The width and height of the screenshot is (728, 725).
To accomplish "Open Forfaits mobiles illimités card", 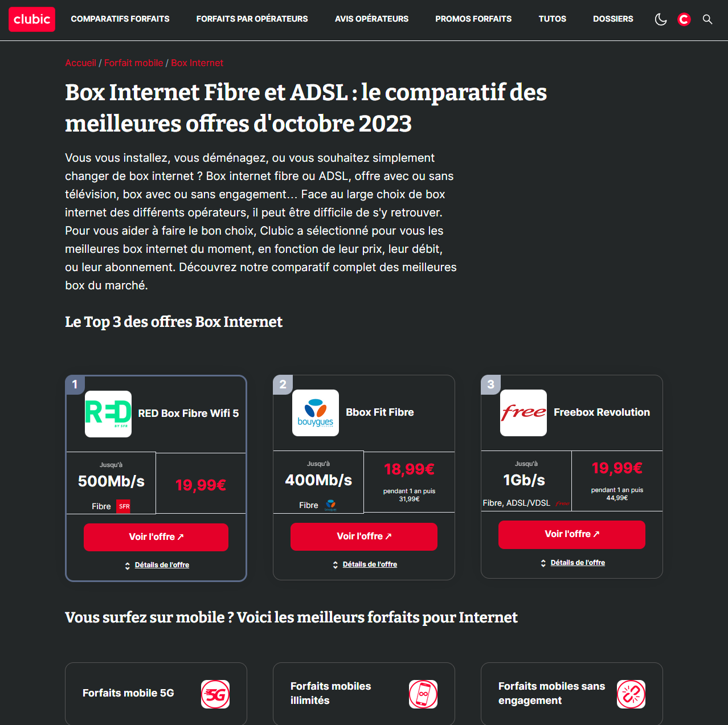I will pyautogui.click(x=364, y=694).
